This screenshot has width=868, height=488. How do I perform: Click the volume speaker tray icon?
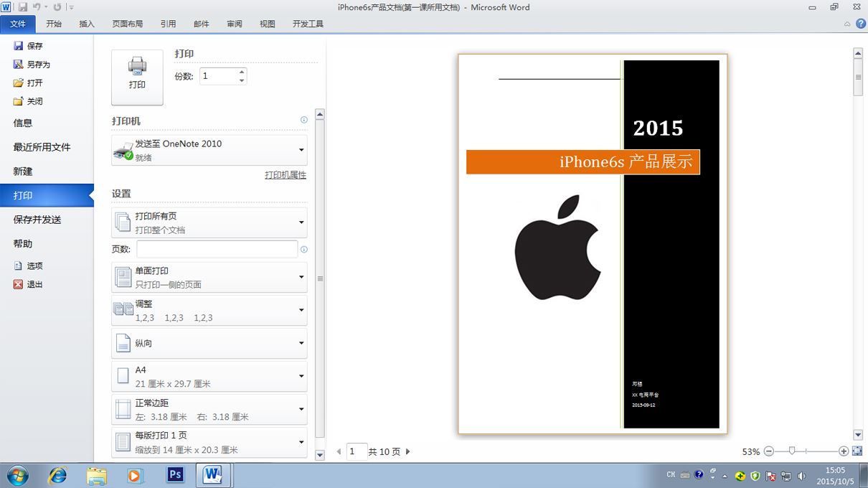coord(801,475)
